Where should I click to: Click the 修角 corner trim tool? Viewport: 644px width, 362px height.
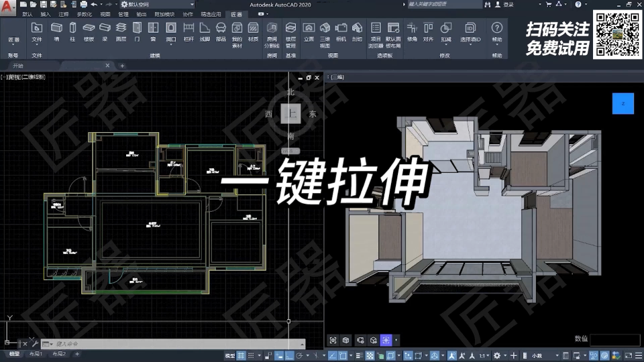412,32
